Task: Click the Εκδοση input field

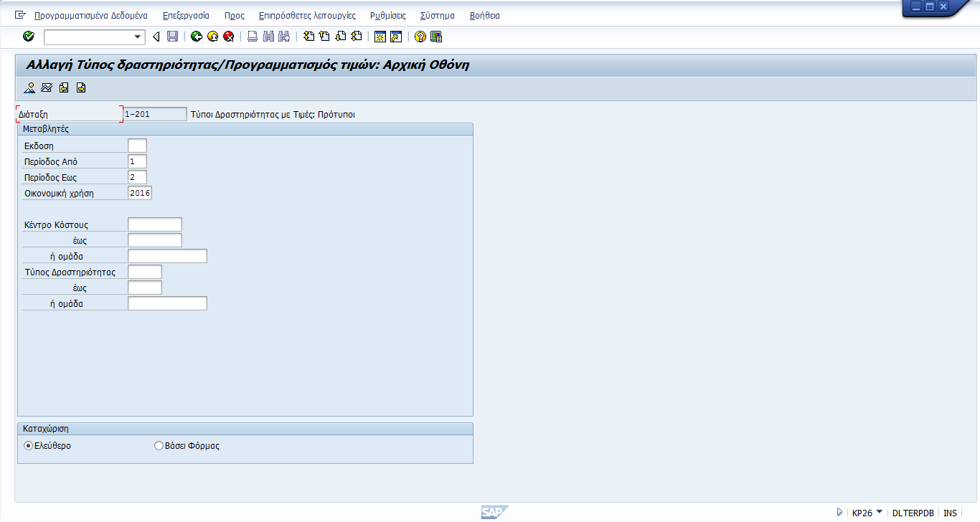Action: click(137, 146)
